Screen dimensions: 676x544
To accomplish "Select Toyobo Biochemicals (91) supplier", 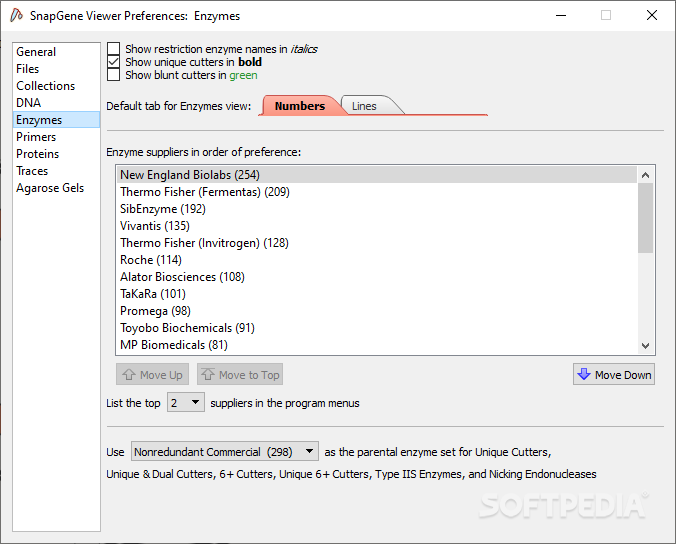I will [x=377, y=328].
